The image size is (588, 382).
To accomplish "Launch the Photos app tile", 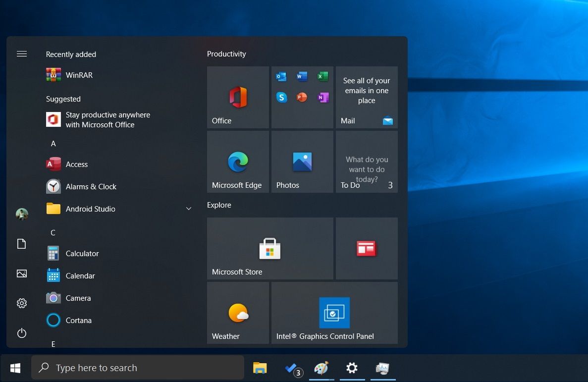I will click(302, 162).
